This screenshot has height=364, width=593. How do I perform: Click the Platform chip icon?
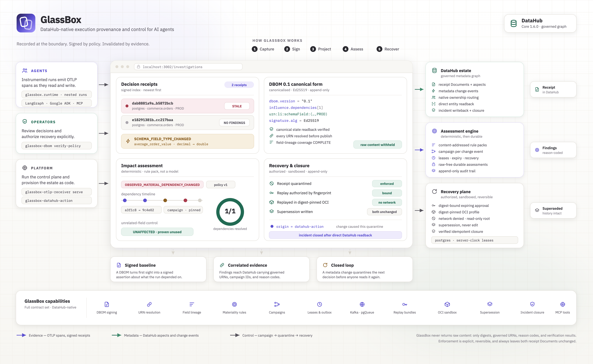[x=25, y=168]
